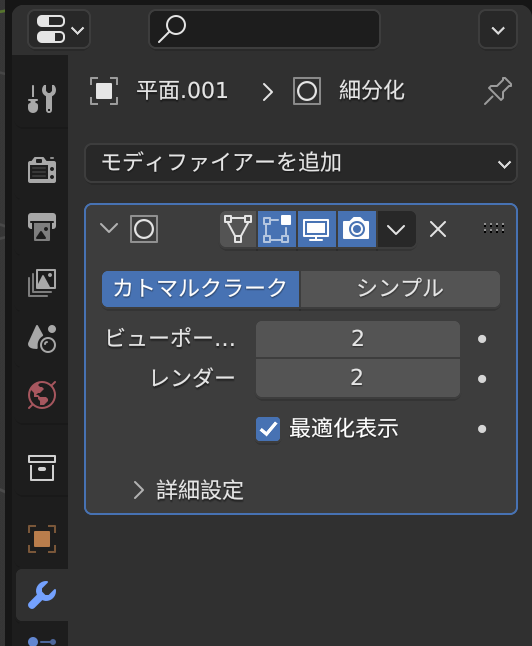
Task: Open the World properties tab
Action: click(42, 395)
